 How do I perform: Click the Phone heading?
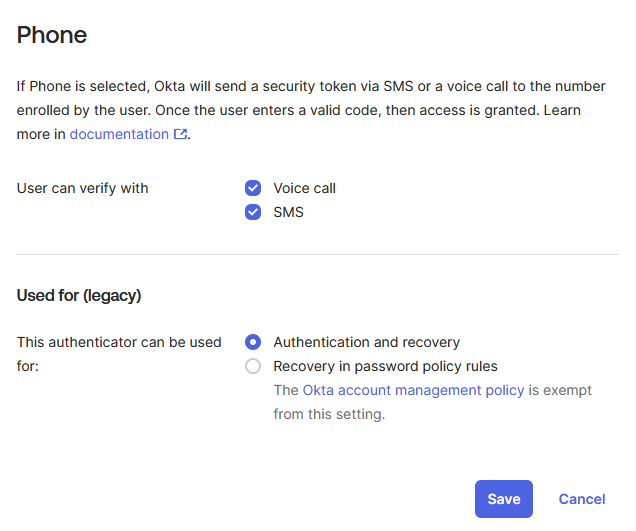[52, 35]
